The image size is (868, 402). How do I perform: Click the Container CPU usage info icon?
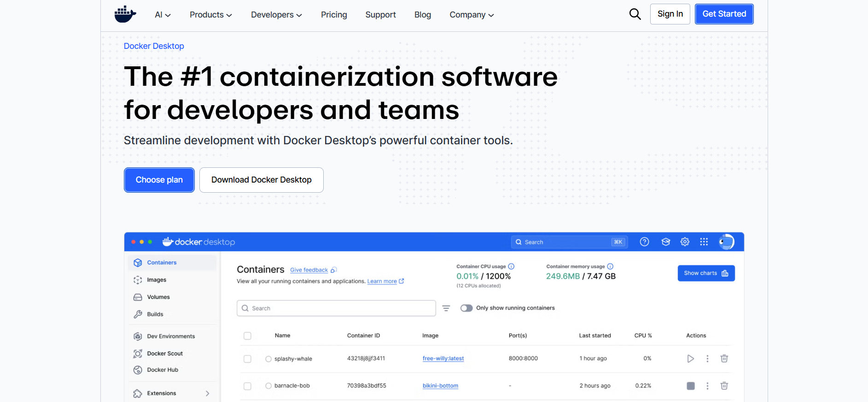click(x=511, y=266)
